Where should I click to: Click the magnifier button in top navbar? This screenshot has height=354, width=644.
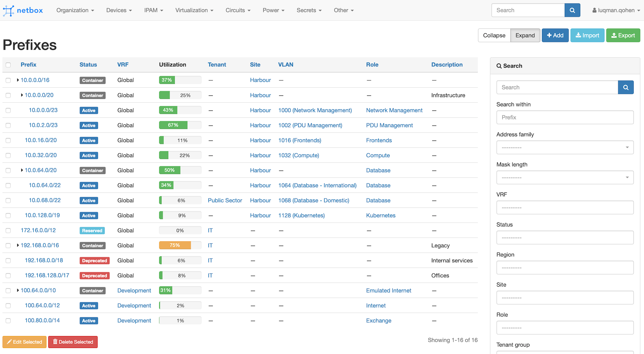(x=572, y=10)
